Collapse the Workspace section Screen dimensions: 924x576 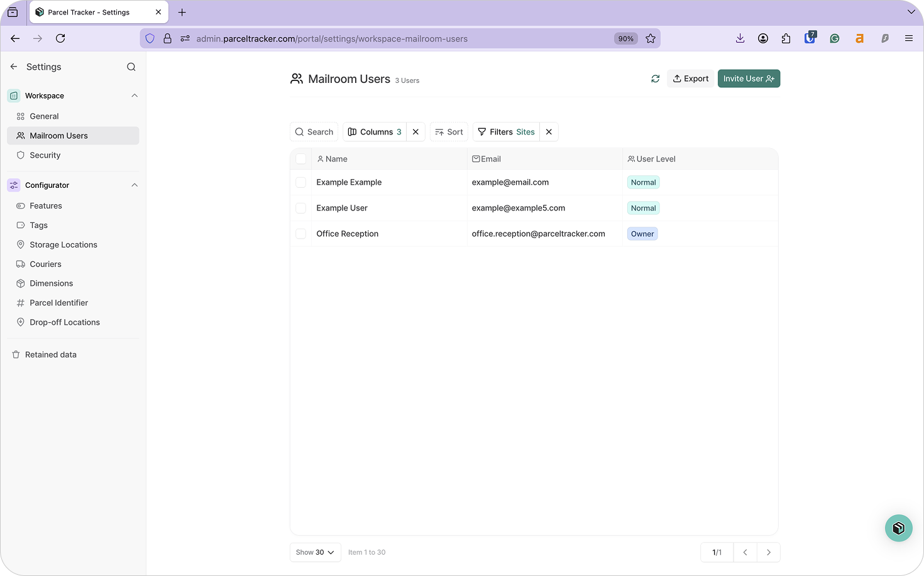click(x=135, y=95)
